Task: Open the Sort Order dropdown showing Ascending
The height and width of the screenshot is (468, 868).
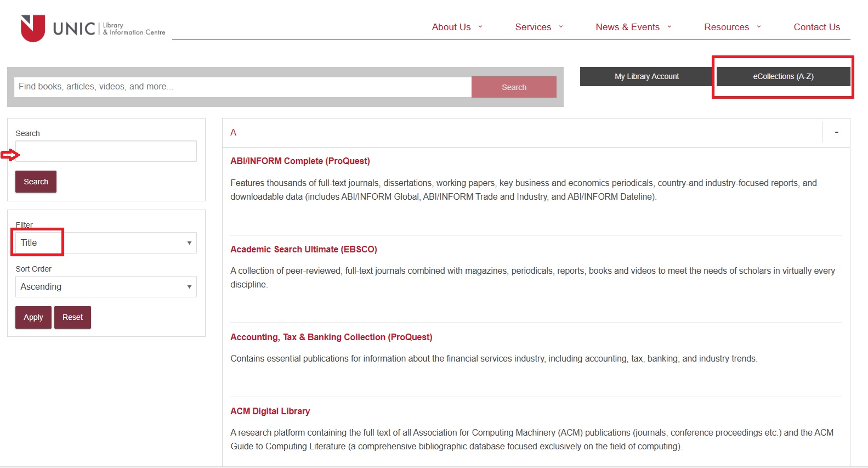Action: tap(106, 286)
